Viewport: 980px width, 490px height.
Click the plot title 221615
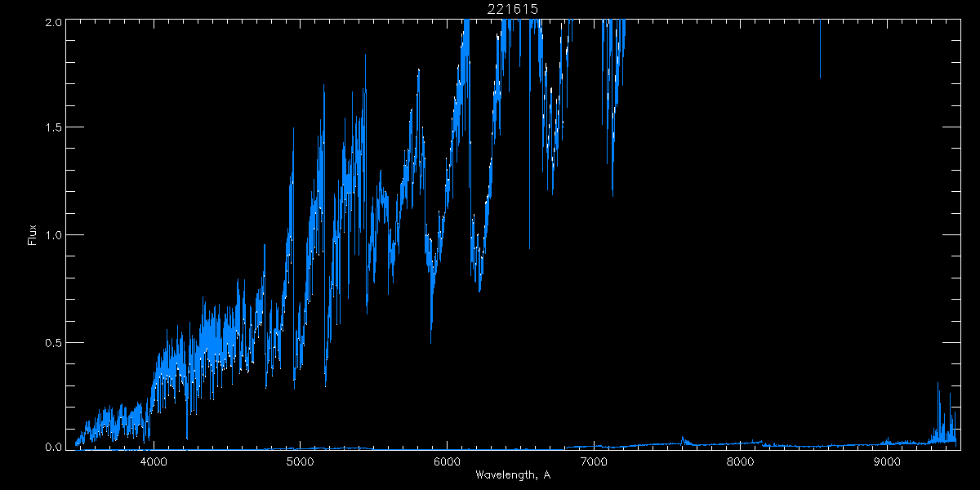(x=512, y=9)
